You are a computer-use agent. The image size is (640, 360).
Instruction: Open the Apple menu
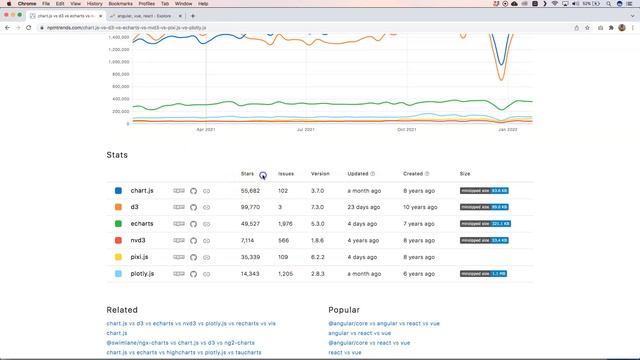click(9, 4)
